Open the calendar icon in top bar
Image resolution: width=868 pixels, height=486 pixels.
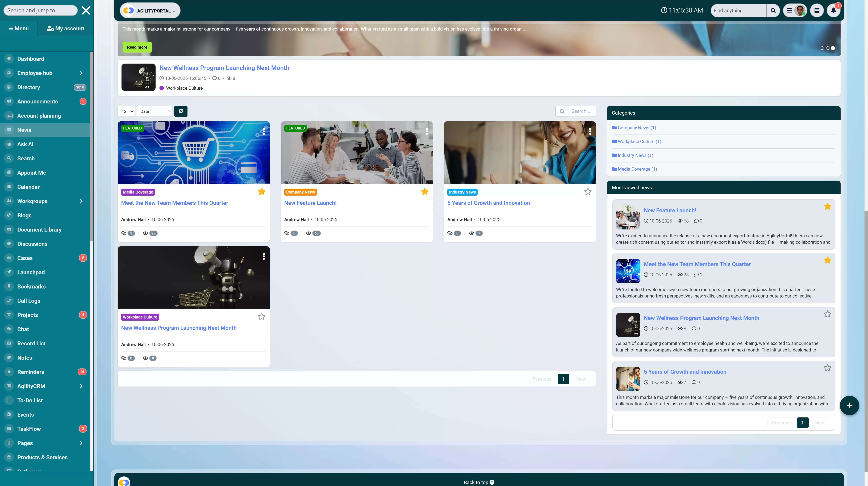pos(817,10)
